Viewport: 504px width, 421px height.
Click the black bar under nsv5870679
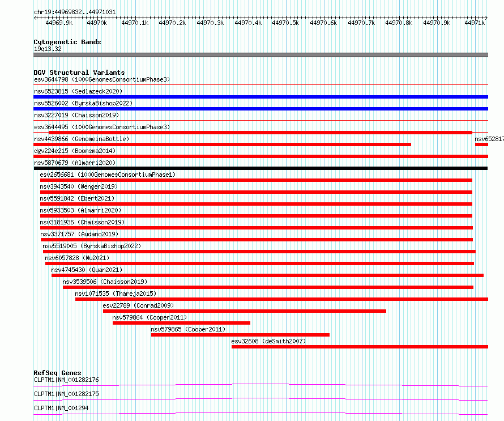tap(260, 168)
